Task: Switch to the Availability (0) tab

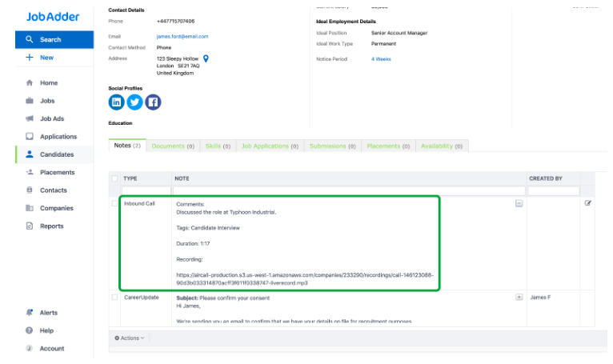Action: (442, 146)
